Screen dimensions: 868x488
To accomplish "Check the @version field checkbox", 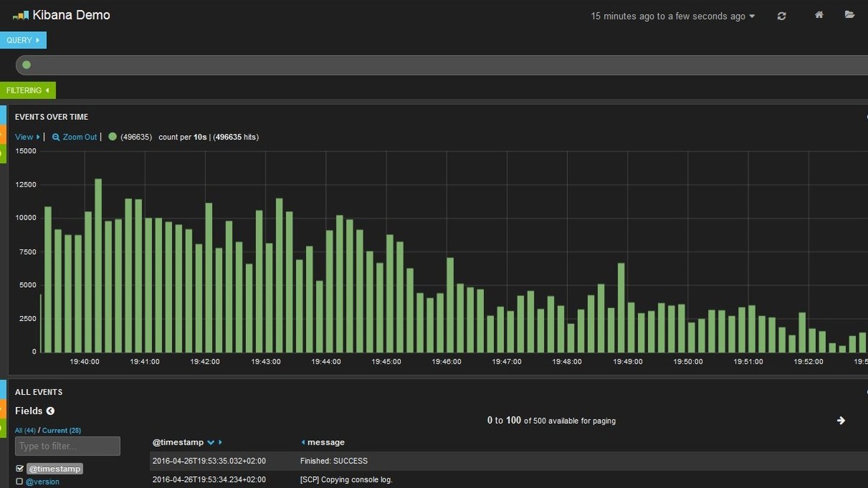I will [20, 481].
